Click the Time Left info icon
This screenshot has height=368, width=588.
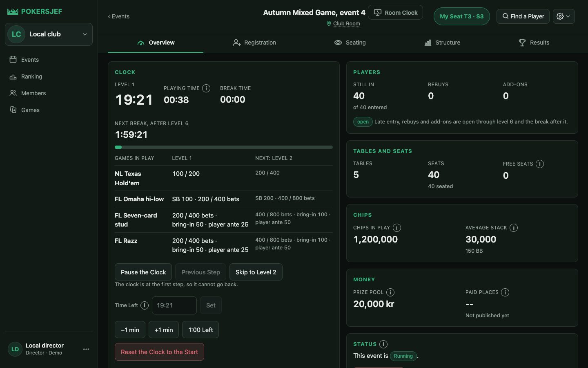(145, 305)
